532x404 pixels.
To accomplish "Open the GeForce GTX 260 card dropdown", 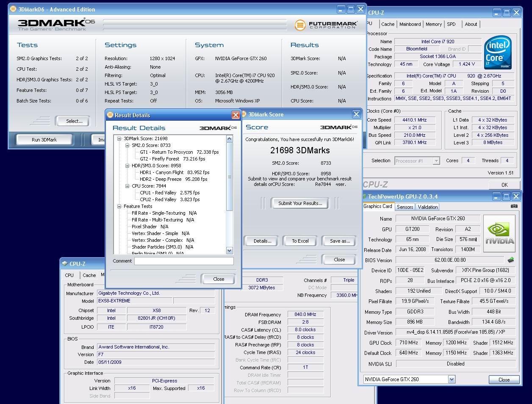I will click(452, 379).
